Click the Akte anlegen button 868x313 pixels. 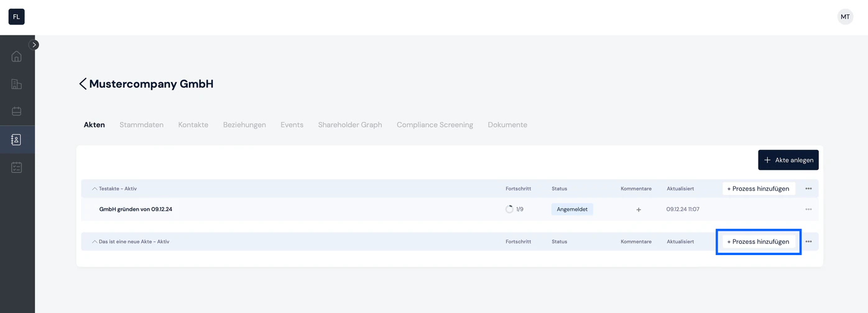[788, 160]
